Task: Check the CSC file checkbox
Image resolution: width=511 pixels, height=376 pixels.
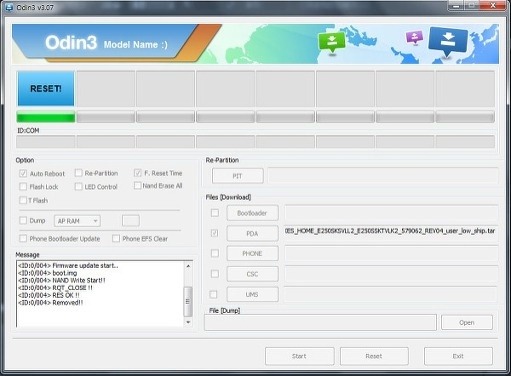Action: [215, 274]
